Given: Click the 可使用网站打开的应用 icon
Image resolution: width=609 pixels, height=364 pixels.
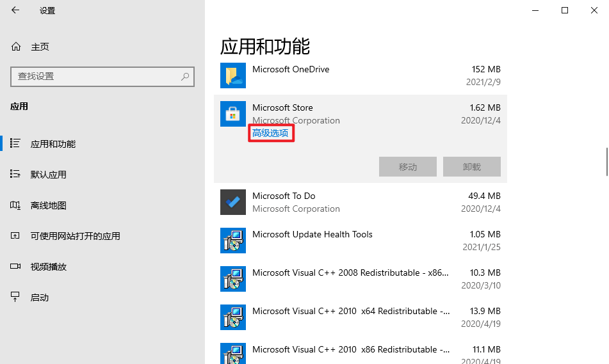Looking at the screenshot, I should [x=15, y=235].
